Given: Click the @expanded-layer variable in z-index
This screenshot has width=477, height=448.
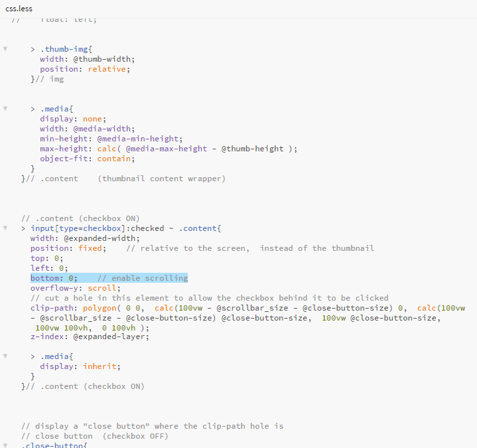Looking at the screenshot, I should coord(111,336).
